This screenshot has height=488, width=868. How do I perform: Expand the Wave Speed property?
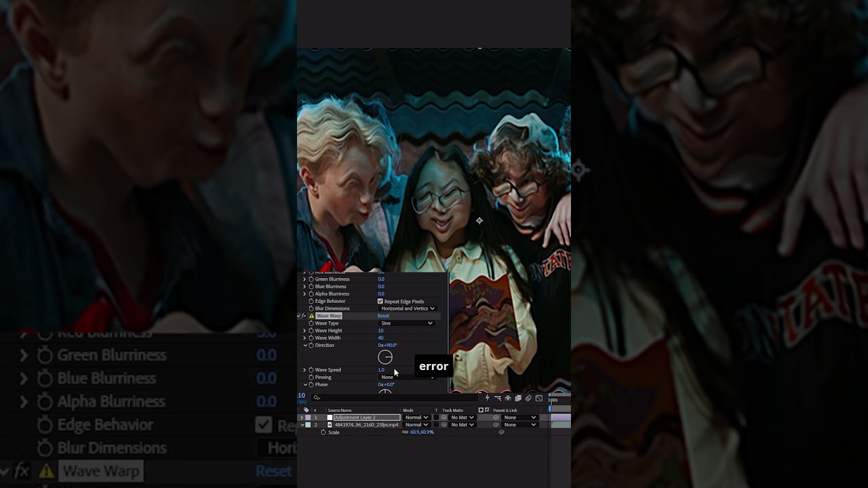[x=304, y=370]
